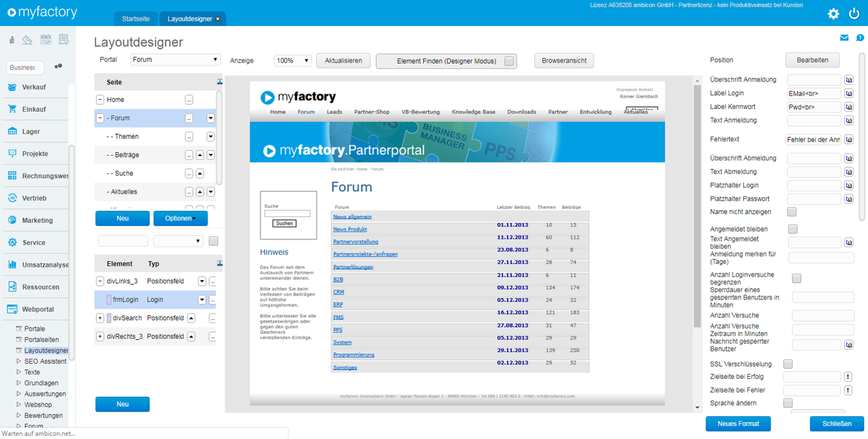Open the mail envelope icon
The image size is (868, 439).
click(844, 37)
